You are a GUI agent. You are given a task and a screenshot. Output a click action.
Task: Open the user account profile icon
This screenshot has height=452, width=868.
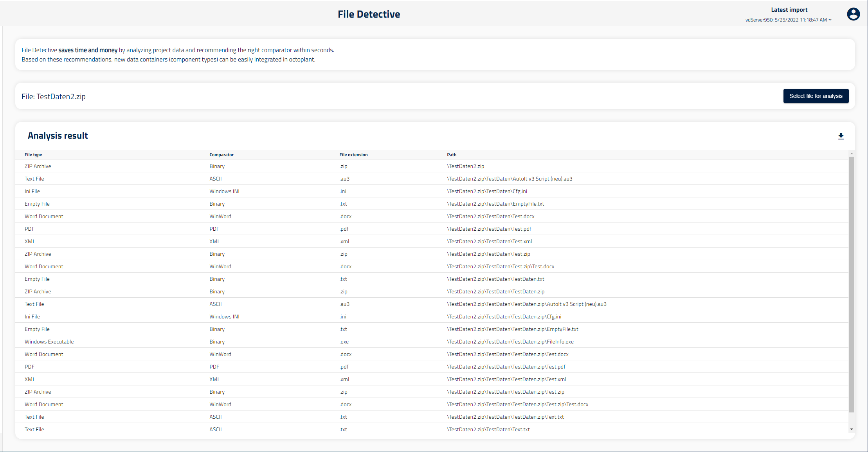click(x=854, y=14)
